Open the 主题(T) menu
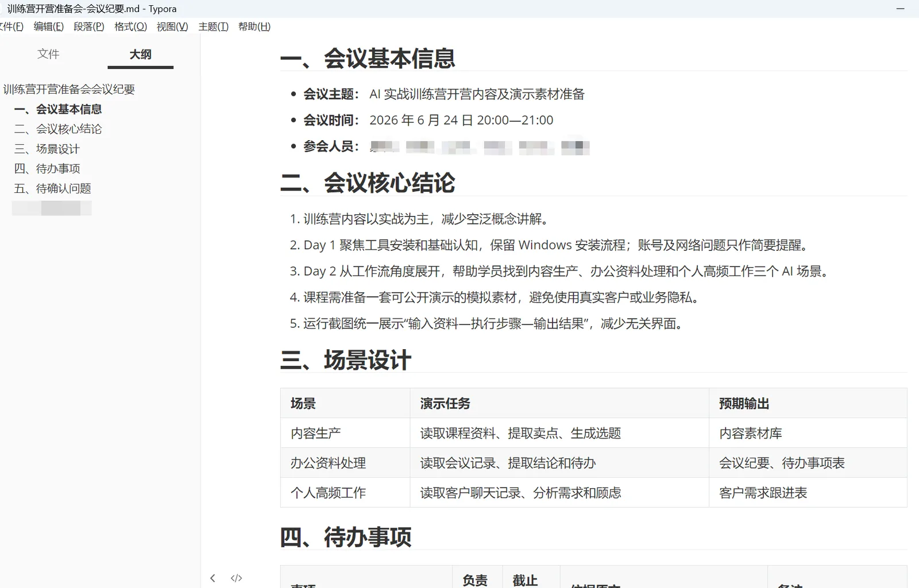The width and height of the screenshot is (919, 588). click(213, 26)
